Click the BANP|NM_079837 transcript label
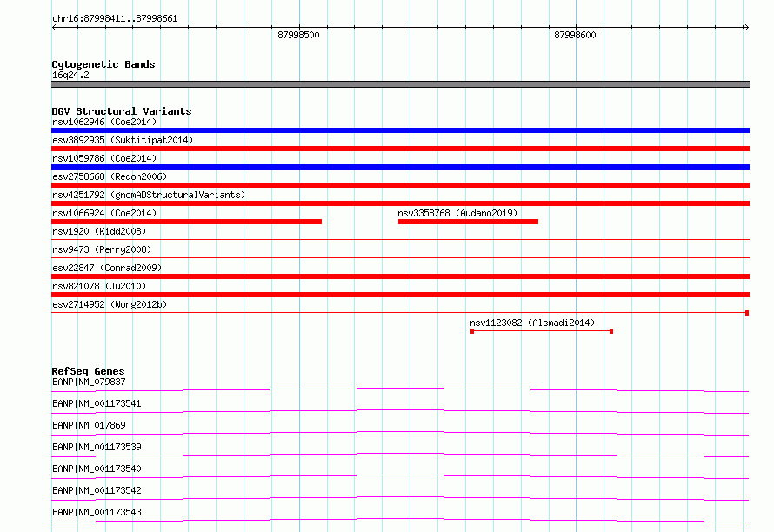The height and width of the screenshot is (532, 774). (89, 382)
